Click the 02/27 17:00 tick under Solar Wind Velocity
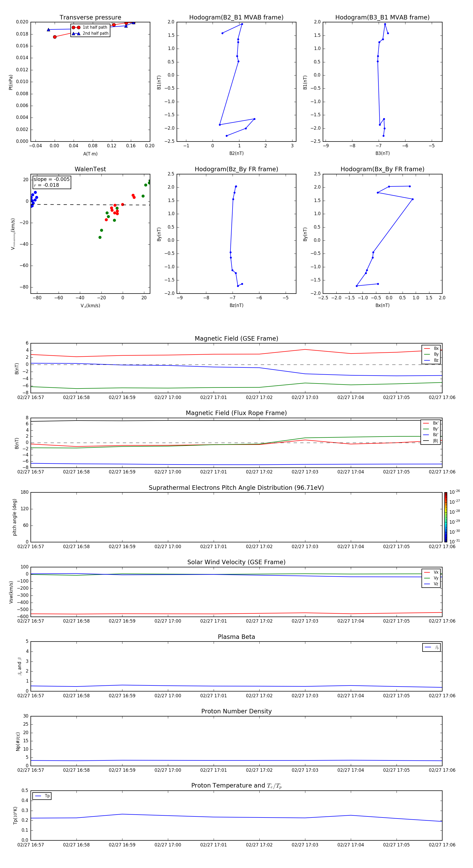 click(x=168, y=621)
